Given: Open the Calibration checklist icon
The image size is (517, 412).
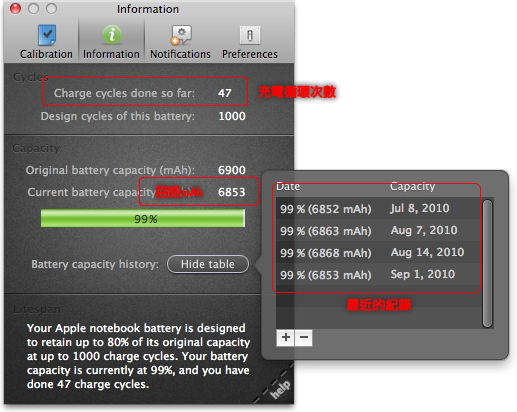Looking at the screenshot, I should 47,35.
